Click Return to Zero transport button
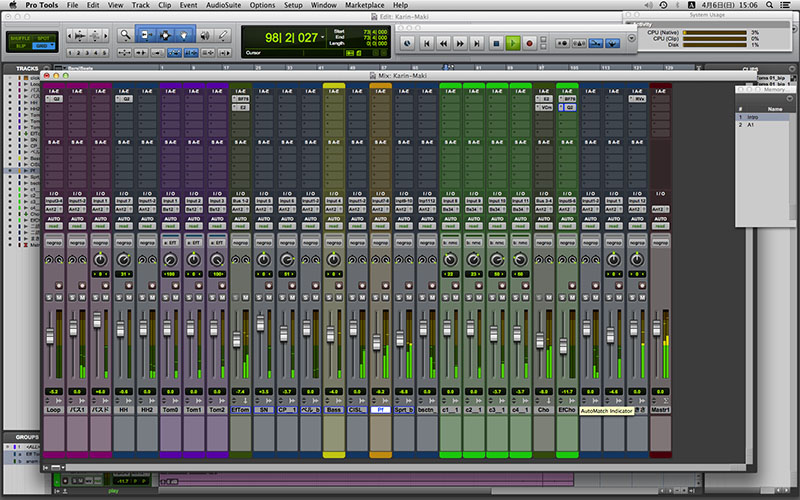 click(x=427, y=44)
